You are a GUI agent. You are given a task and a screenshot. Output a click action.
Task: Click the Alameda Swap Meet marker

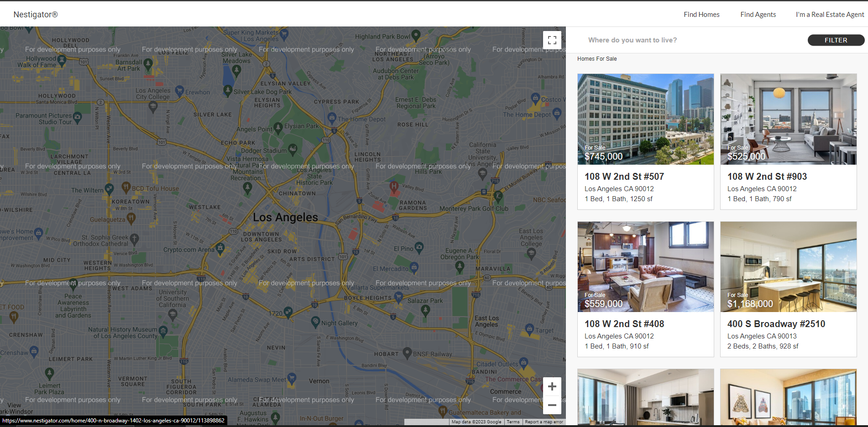(x=292, y=378)
